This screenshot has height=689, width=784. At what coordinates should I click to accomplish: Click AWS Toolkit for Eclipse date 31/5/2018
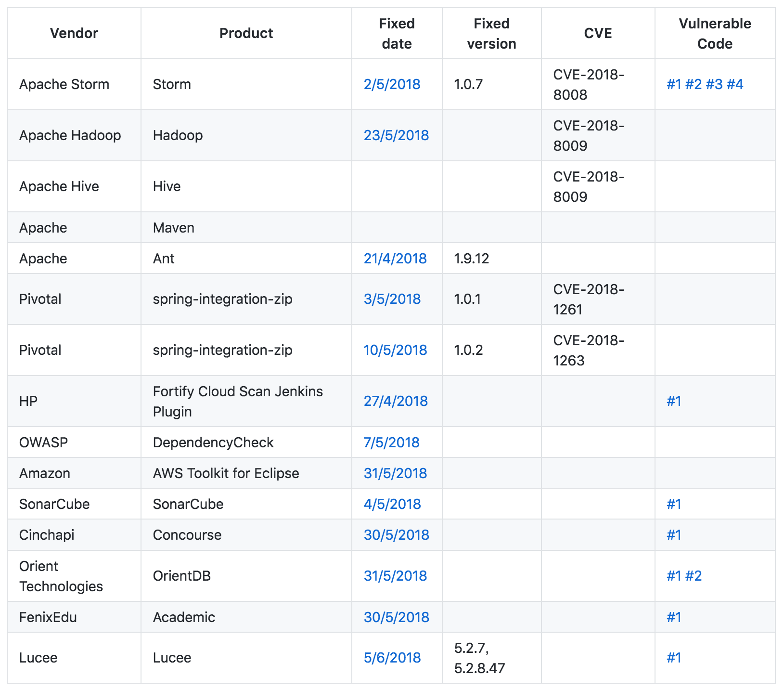[x=396, y=473]
